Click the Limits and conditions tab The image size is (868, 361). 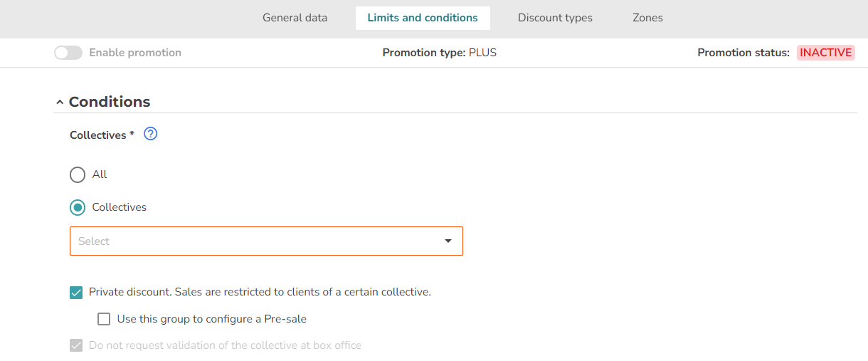click(x=423, y=18)
